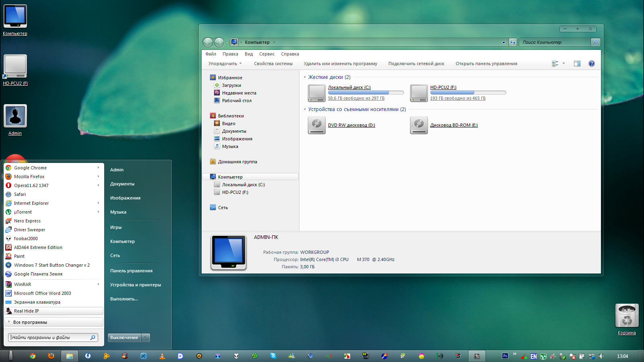This screenshot has height=362, width=644.
Task: Collapse the Жесткие диски group
Action: [305, 77]
